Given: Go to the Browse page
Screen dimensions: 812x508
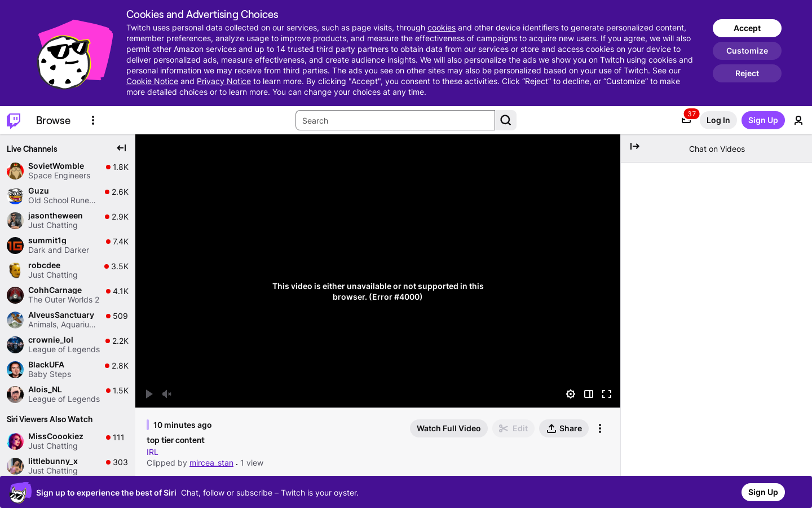Looking at the screenshot, I should [53, 120].
